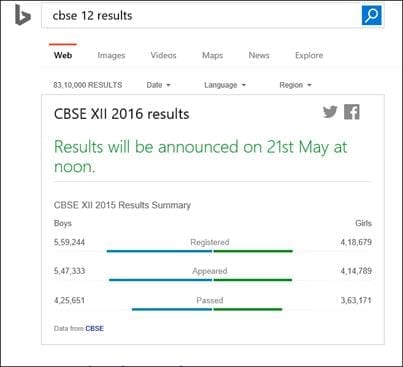Open the Region filter dropdown
Viewport: 403px width, 367px height.
coord(295,85)
